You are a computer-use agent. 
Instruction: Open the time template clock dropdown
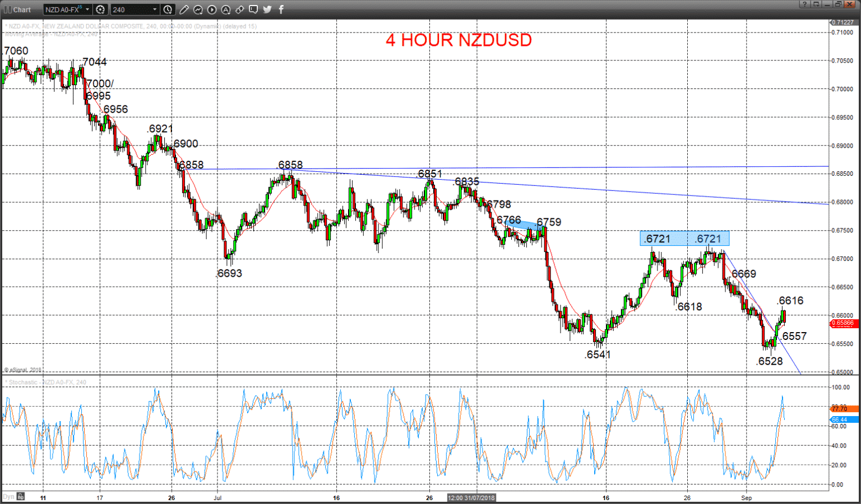(168, 10)
